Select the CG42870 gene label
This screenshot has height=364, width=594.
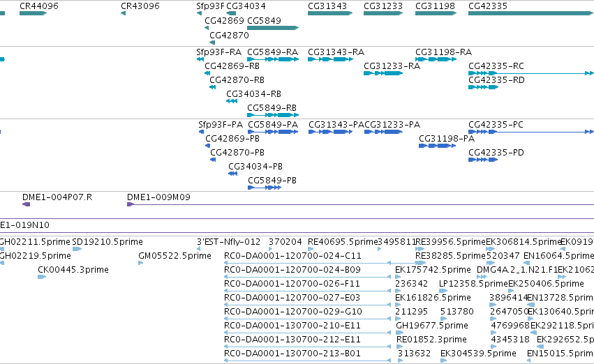coord(229,35)
